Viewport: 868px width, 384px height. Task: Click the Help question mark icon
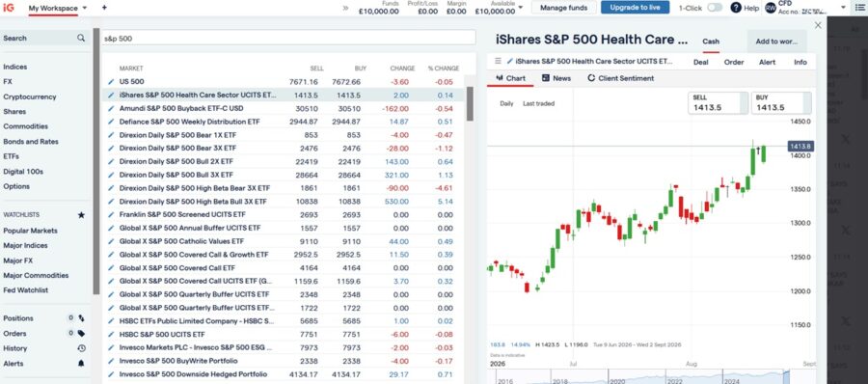(736, 8)
